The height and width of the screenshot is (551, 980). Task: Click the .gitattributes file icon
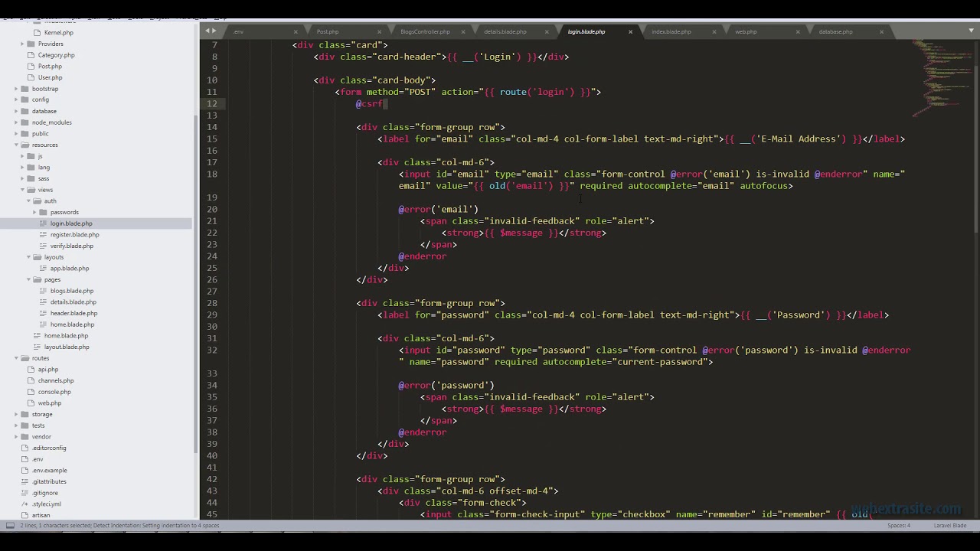25,481
